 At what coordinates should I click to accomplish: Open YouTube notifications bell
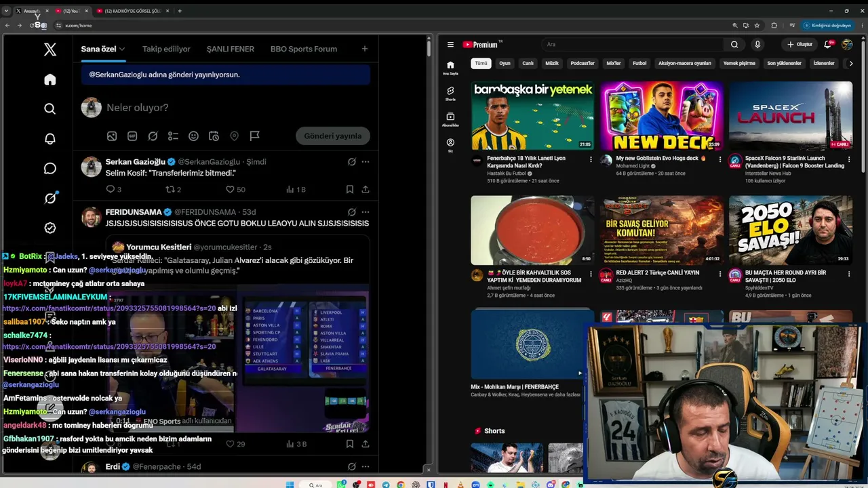click(x=827, y=45)
